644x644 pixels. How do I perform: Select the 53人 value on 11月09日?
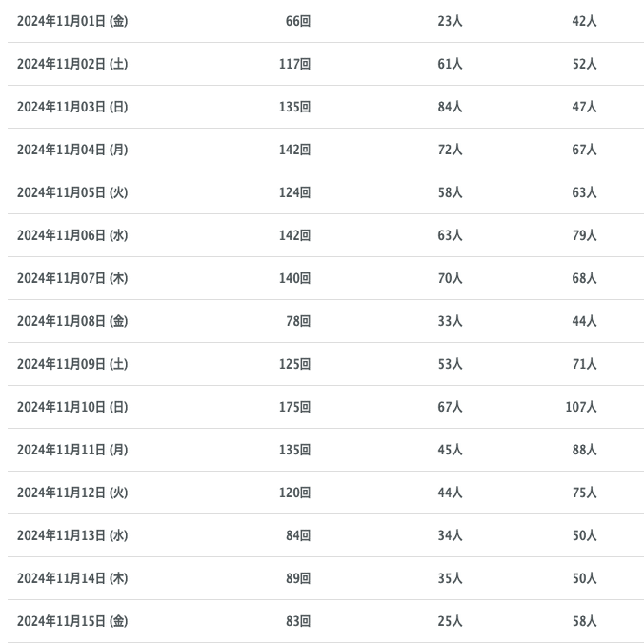450,364
